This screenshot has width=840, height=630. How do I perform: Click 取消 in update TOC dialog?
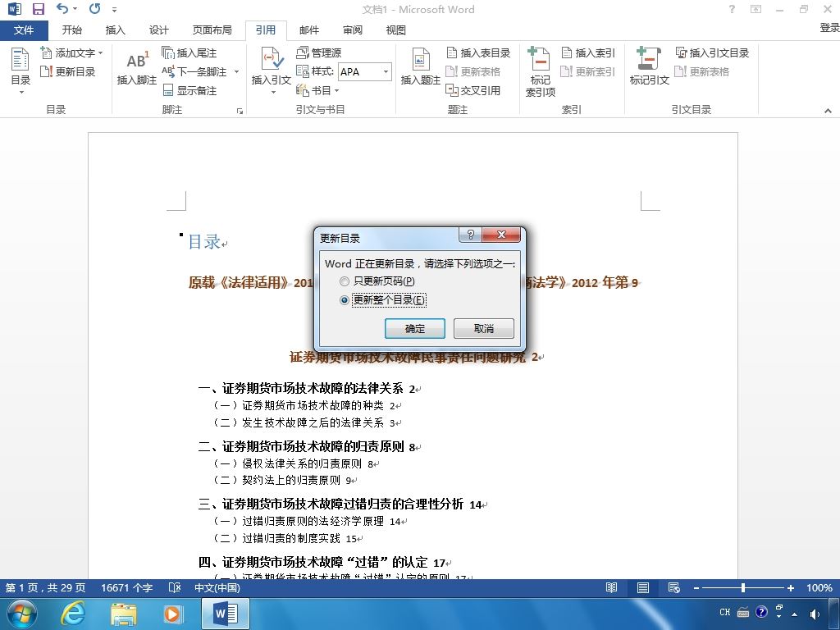pyautogui.click(x=484, y=328)
